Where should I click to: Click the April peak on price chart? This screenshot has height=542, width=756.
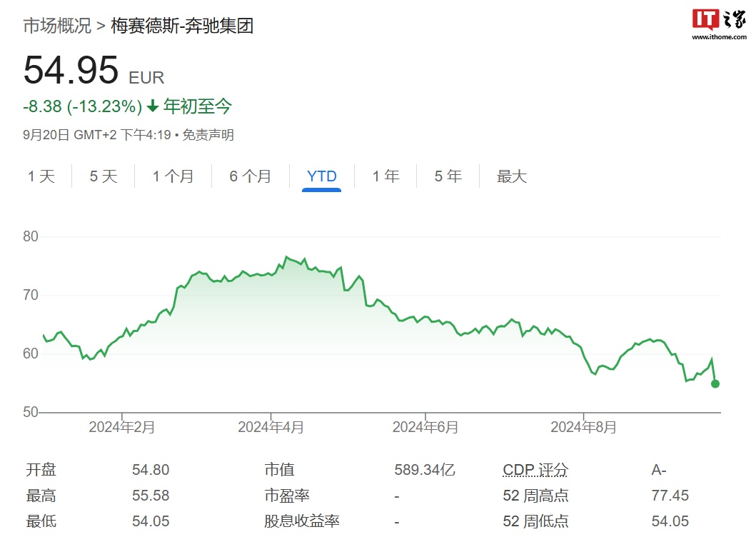286,257
